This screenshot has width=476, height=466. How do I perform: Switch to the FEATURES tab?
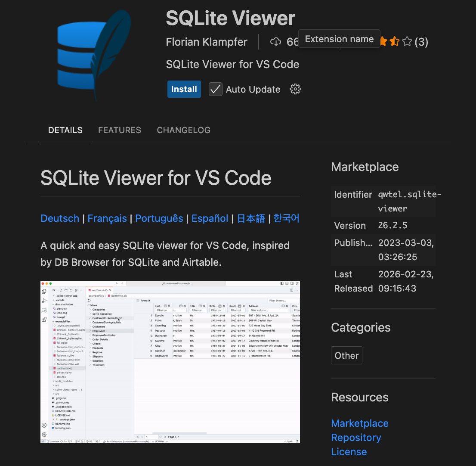[x=120, y=130]
